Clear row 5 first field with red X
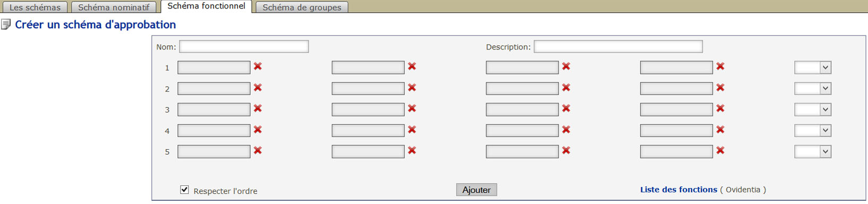 (257, 150)
